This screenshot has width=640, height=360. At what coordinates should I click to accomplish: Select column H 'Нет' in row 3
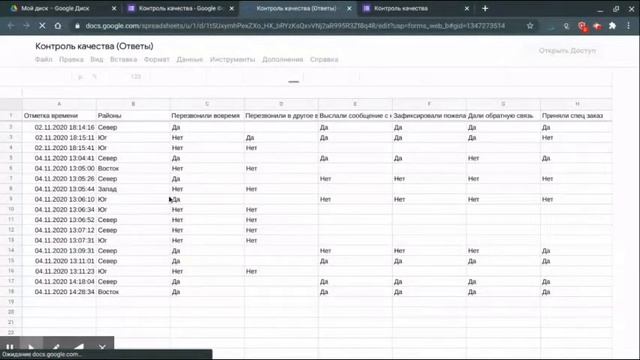[x=577, y=138]
